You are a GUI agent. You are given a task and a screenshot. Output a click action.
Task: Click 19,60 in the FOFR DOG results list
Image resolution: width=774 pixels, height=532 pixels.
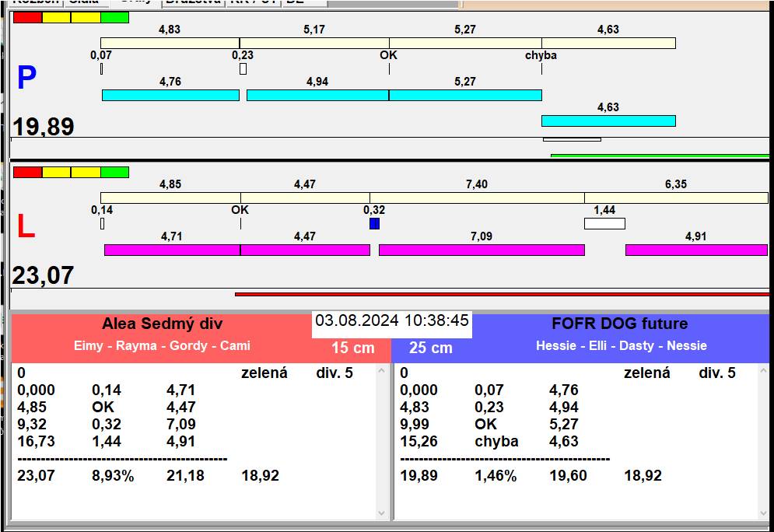(568, 476)
